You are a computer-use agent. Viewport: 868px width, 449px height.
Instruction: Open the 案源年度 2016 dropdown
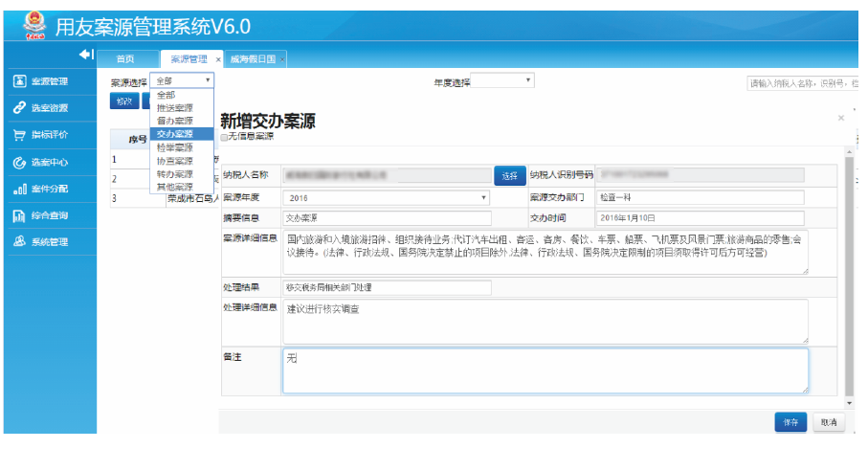387,197
